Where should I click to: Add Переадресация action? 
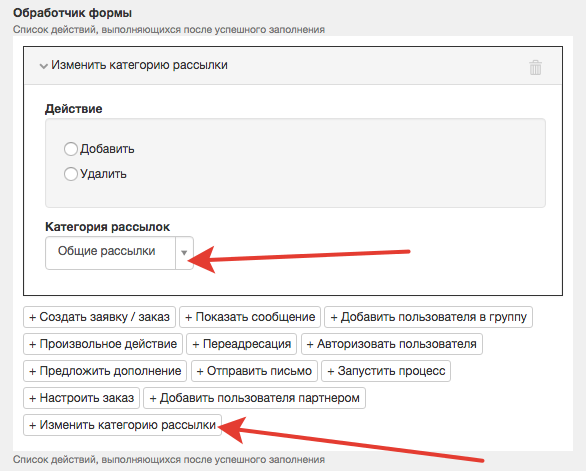(241, 344)
